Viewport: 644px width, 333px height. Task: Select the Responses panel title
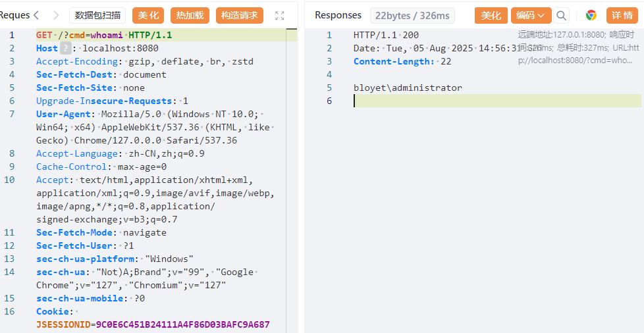(338, 15)
